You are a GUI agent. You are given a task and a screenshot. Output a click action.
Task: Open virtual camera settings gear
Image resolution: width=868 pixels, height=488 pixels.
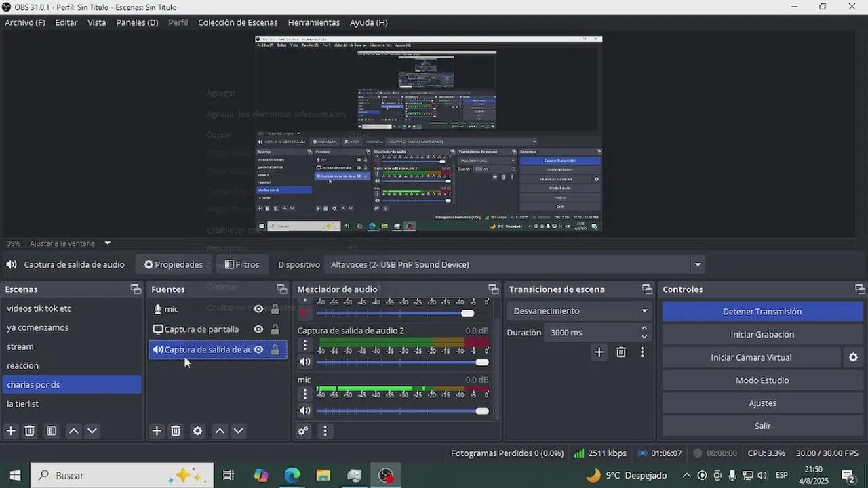point(854,357)
